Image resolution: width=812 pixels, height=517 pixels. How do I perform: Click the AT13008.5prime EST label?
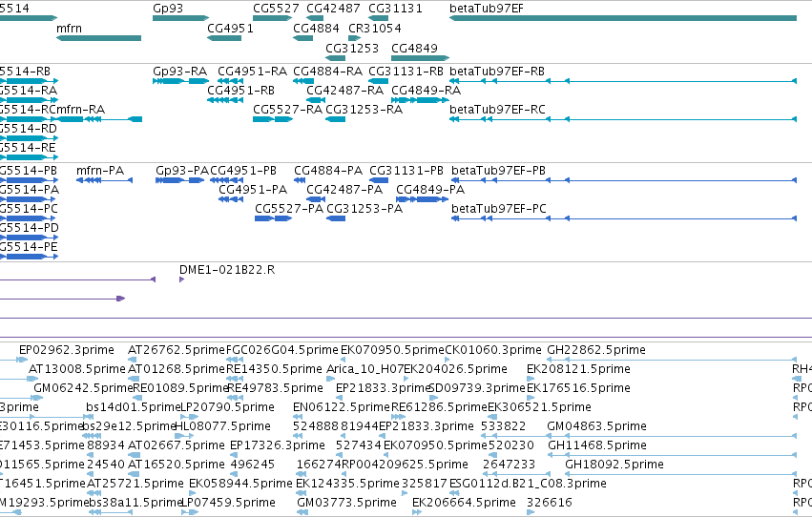77,369
